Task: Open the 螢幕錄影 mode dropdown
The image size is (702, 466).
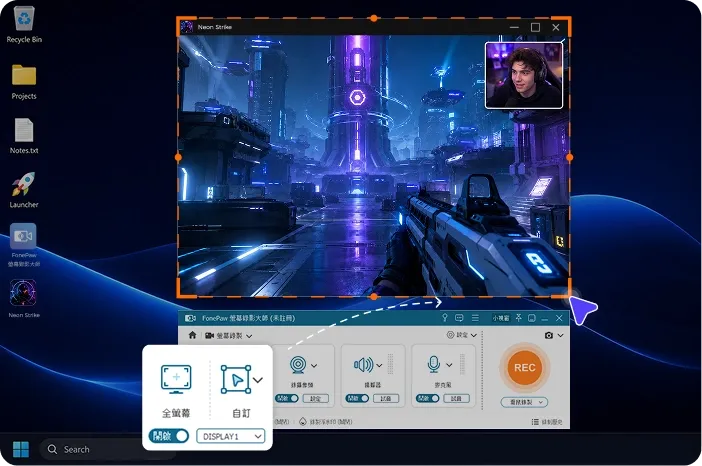Action: (229, 335)
